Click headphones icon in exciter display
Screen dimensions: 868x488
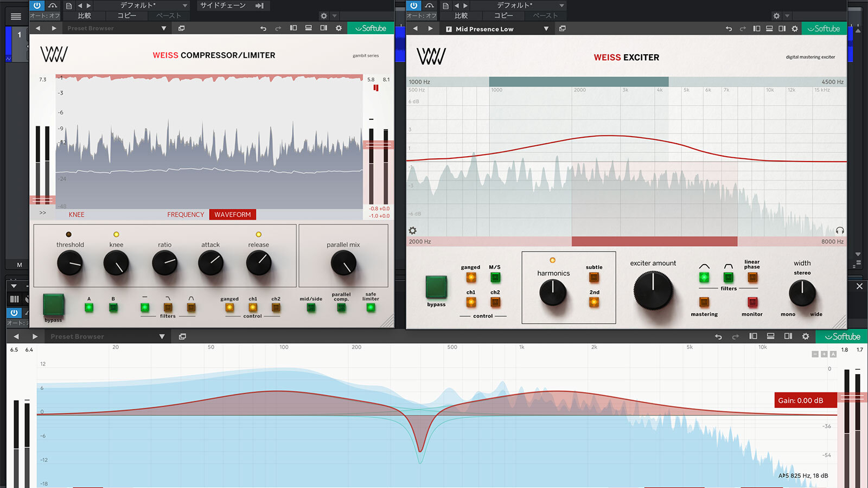click(840, 230)
